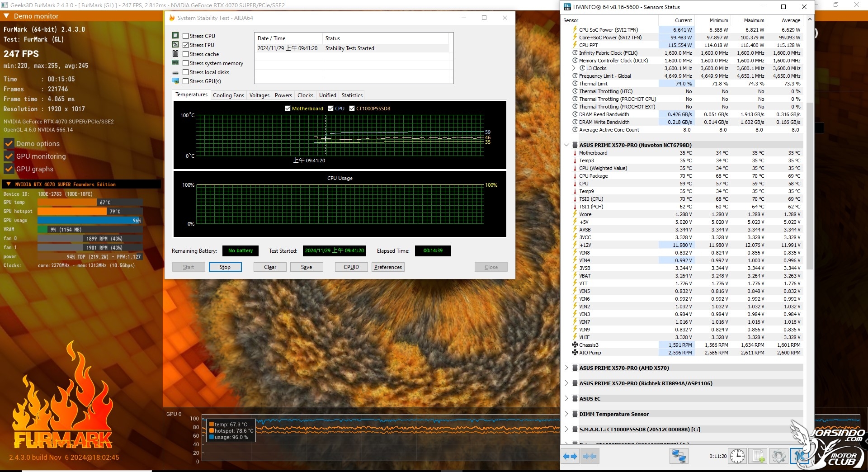The image size is (868, 472).
Task: Click HWiNFO logging sheet with plus icon
Action: click(x=758, y=456)
